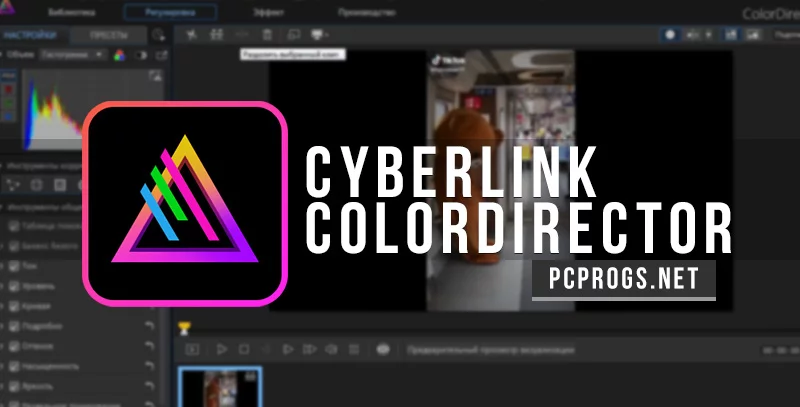800x407 pixels.
Task: Click the next-frame step icon
Action: tap(309, 349)
